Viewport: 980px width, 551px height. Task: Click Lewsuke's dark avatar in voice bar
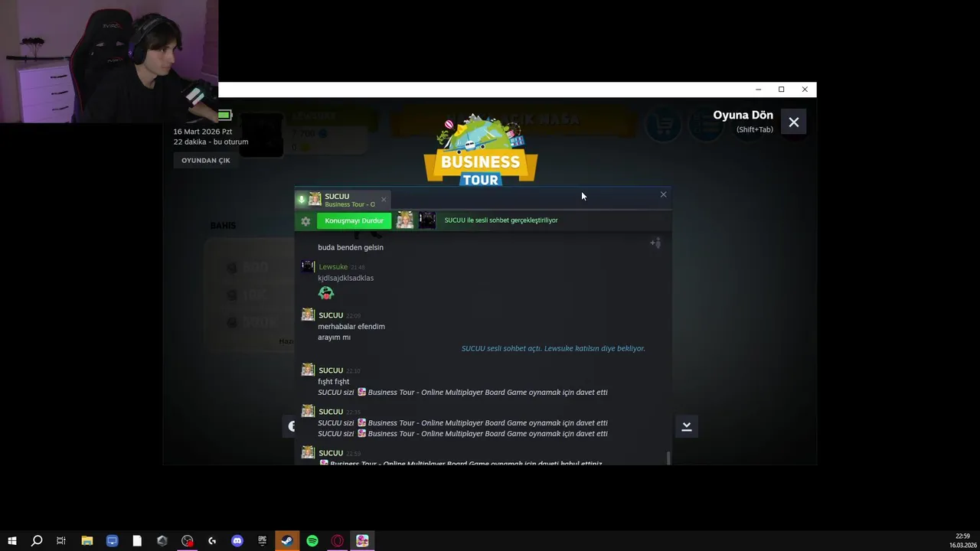pyautogui.click(x=427, y=220)
